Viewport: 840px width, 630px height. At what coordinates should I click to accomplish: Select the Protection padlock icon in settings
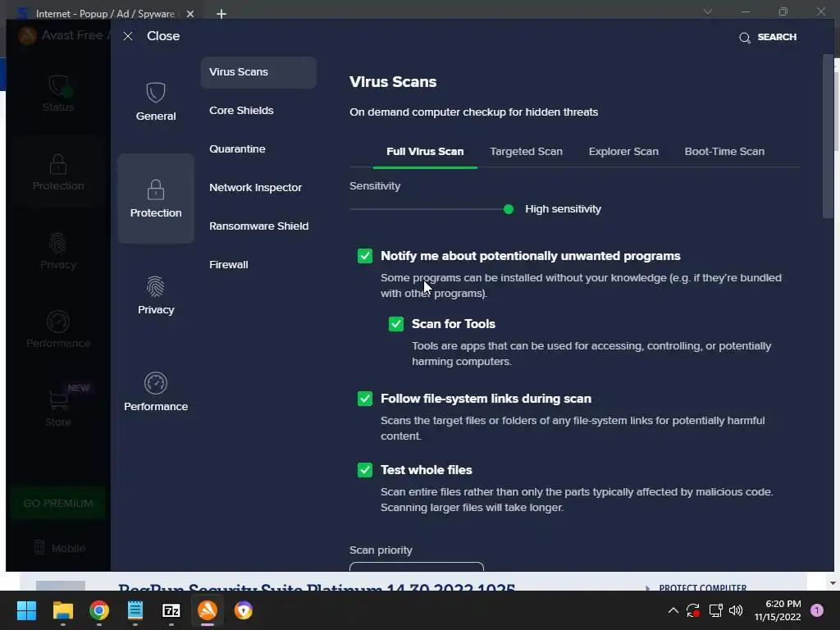coord(155,189)
